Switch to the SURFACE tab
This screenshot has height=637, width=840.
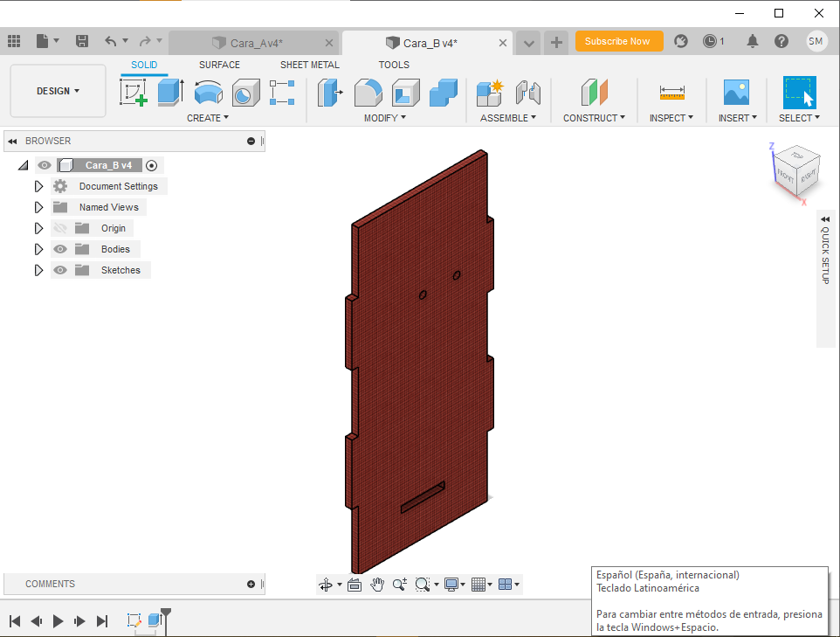click(220, 65)
